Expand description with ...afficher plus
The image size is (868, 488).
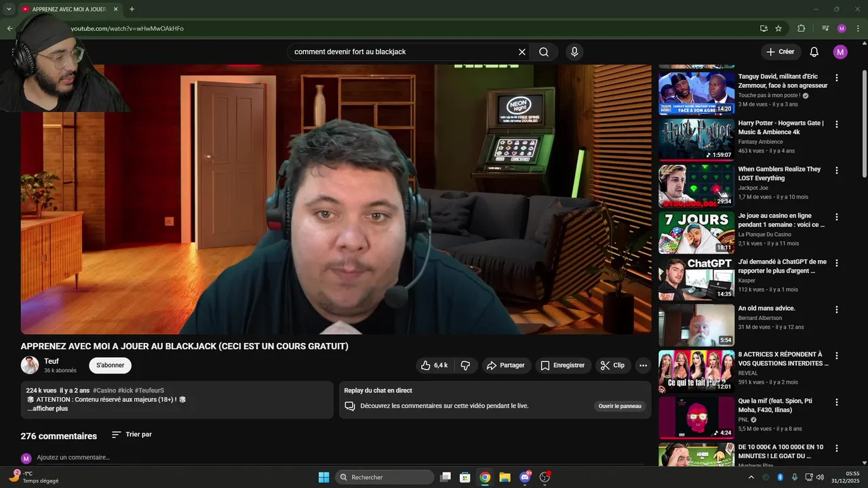tap(47, 409)
